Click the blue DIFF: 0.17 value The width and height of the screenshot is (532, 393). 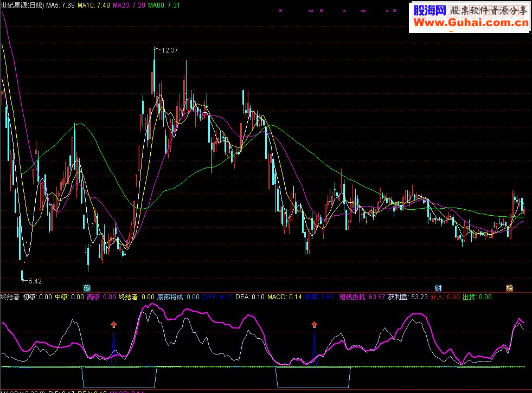pyautogui.click(x=217, y=297)
